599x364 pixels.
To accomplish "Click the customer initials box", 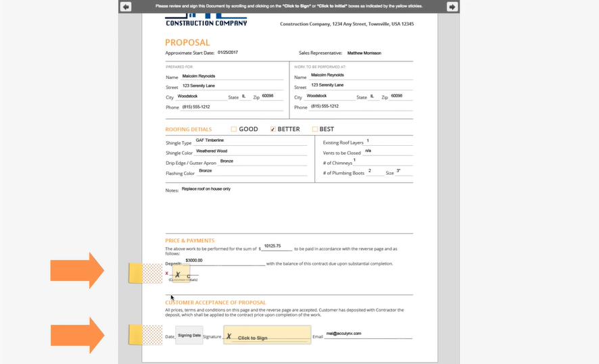I will point(181,274).
